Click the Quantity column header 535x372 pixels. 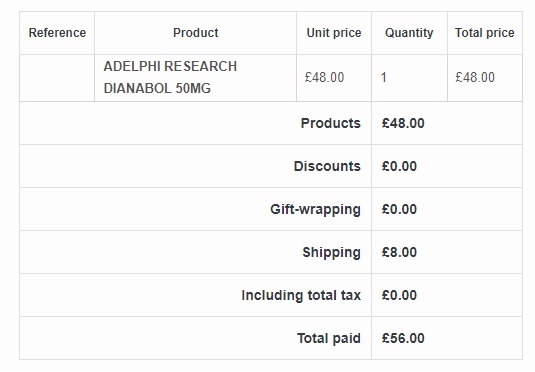(409, 33)
